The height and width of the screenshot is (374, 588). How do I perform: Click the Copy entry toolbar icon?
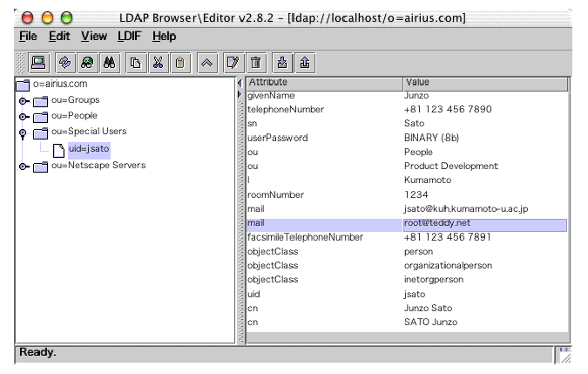coord(136,63)
